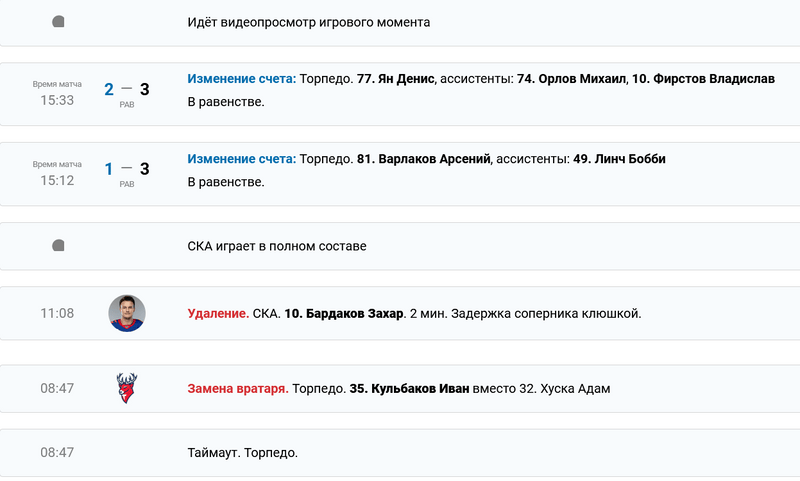The height and width of the screenshot is (481, 800).
Task: Click the 11:08 penalty timestamp
Action: pos(57,313)
